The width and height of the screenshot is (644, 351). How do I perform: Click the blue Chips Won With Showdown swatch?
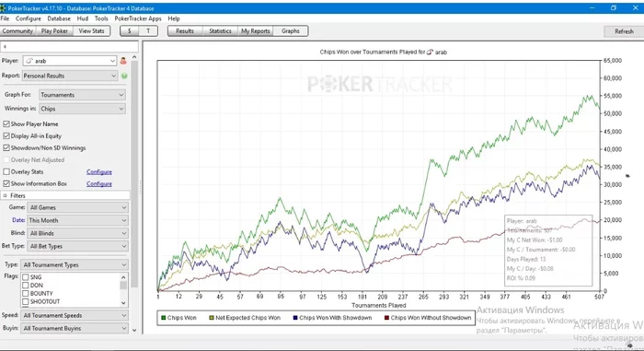point(295,318)
